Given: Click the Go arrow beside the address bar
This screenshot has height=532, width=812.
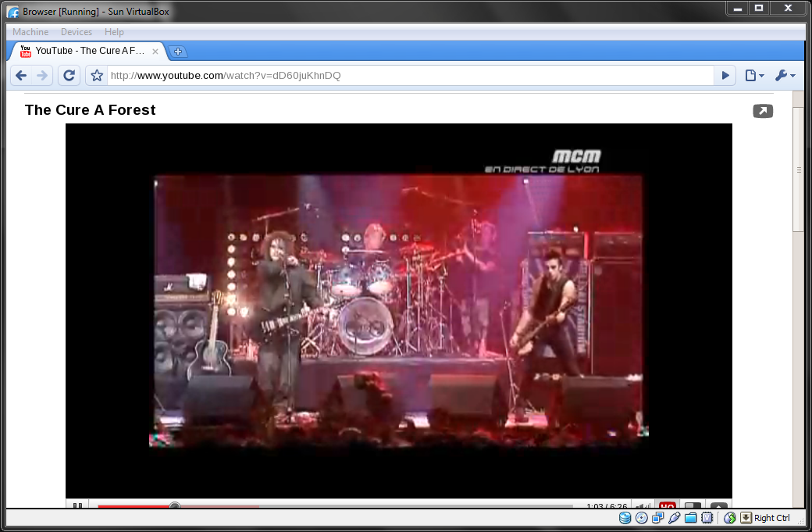Looking at the screenshot, I should 725,76.
